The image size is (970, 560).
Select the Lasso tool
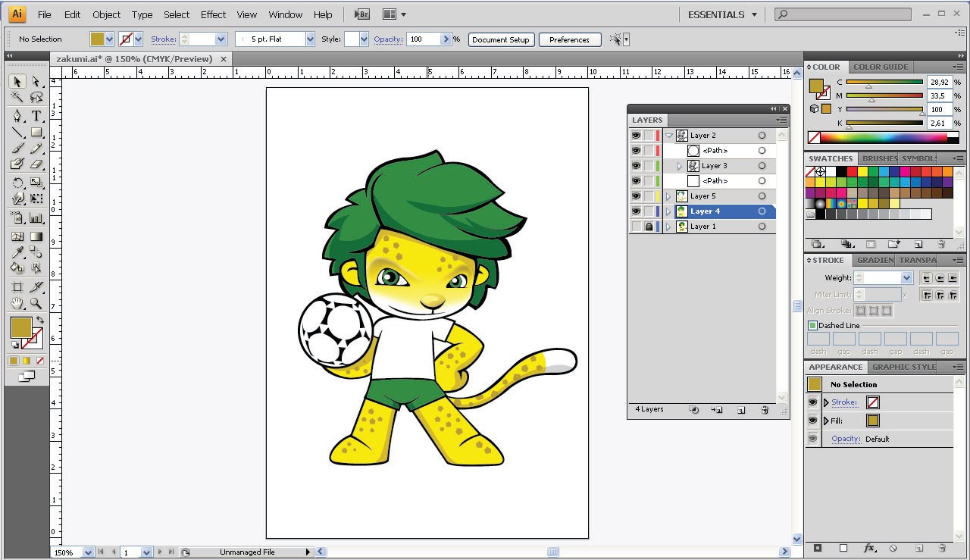36,98
